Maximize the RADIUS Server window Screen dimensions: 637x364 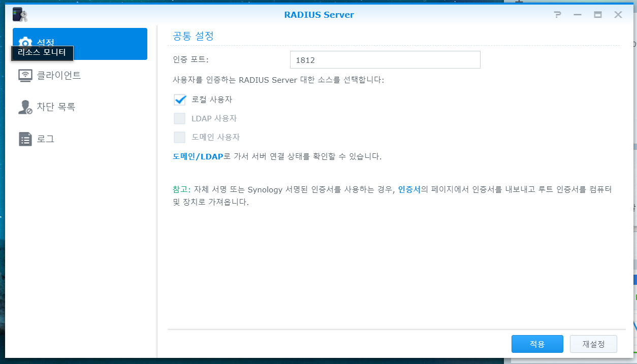[x=598, y=15]
